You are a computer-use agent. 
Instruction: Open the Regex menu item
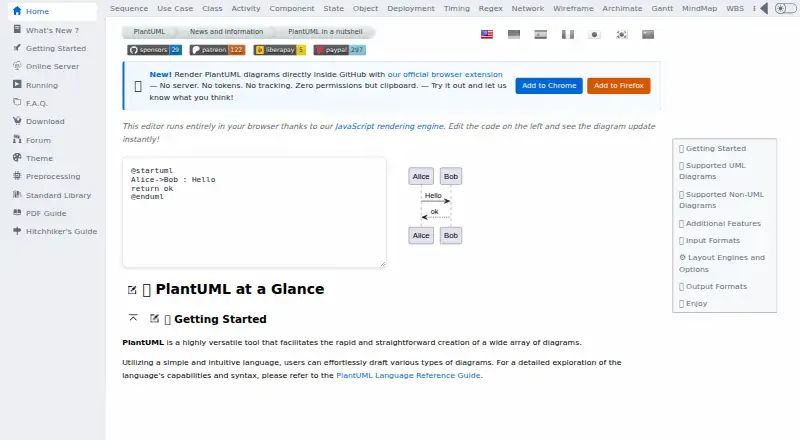pos(490,9)
